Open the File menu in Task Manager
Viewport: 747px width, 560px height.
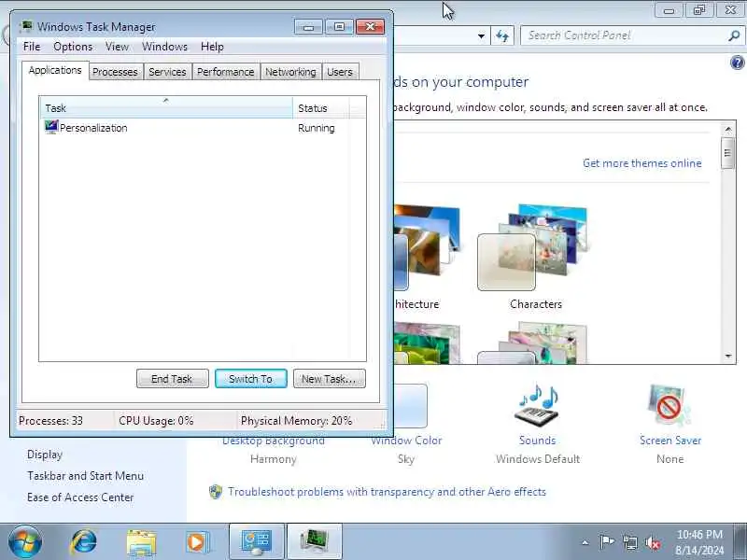32,47
